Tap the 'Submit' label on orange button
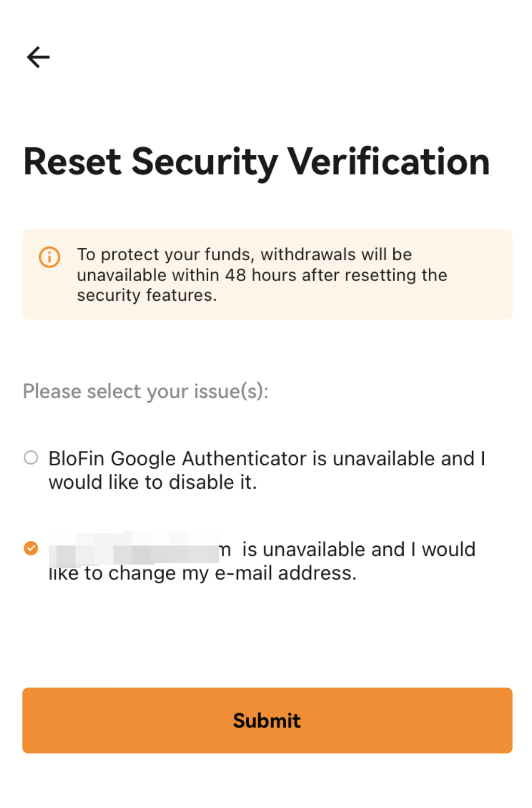The image size is (532, 808). pos(267,721)
